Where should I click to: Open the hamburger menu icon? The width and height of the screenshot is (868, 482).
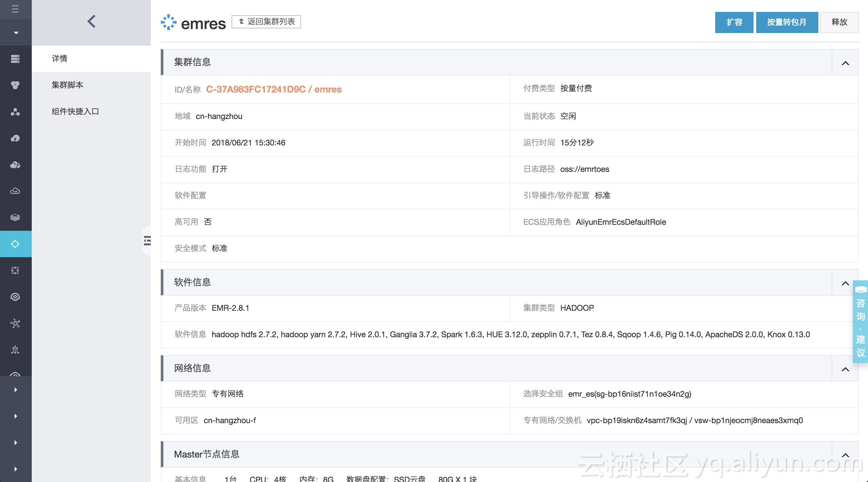click(x=15, y=9)
